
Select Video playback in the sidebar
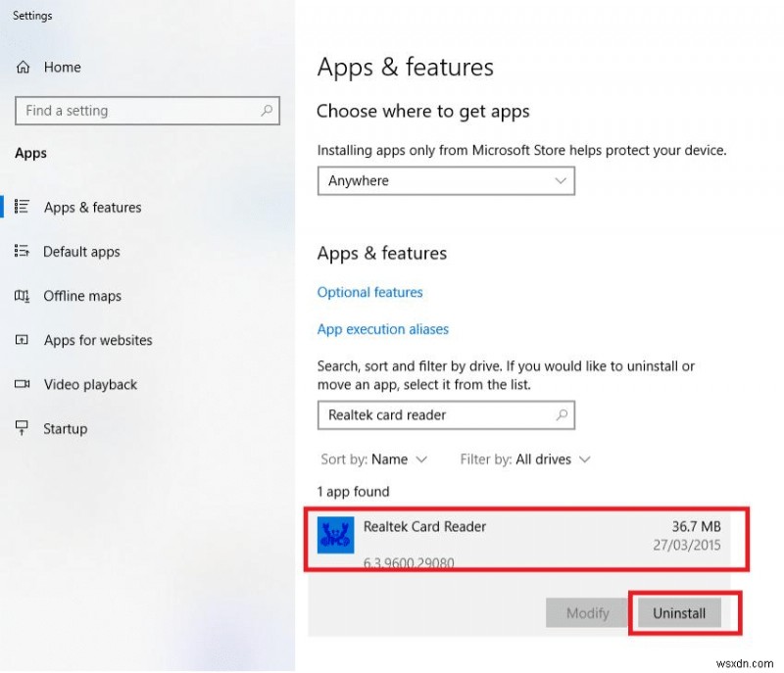tap(90, 384)
